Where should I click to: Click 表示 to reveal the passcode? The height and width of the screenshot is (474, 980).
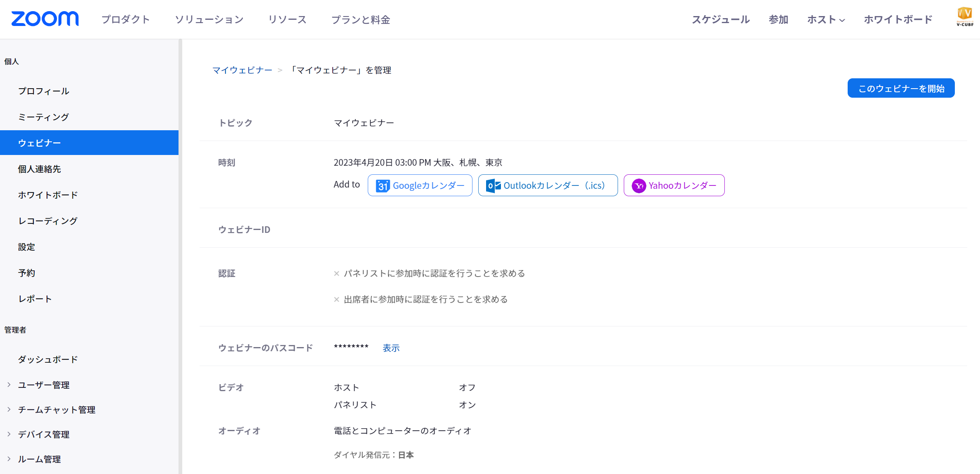391,348
